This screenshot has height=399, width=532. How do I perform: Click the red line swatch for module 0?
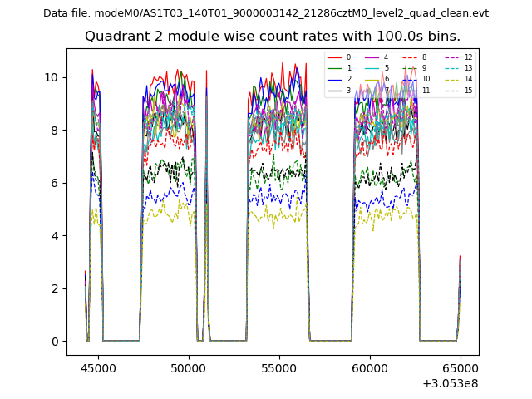click(334, 57)
